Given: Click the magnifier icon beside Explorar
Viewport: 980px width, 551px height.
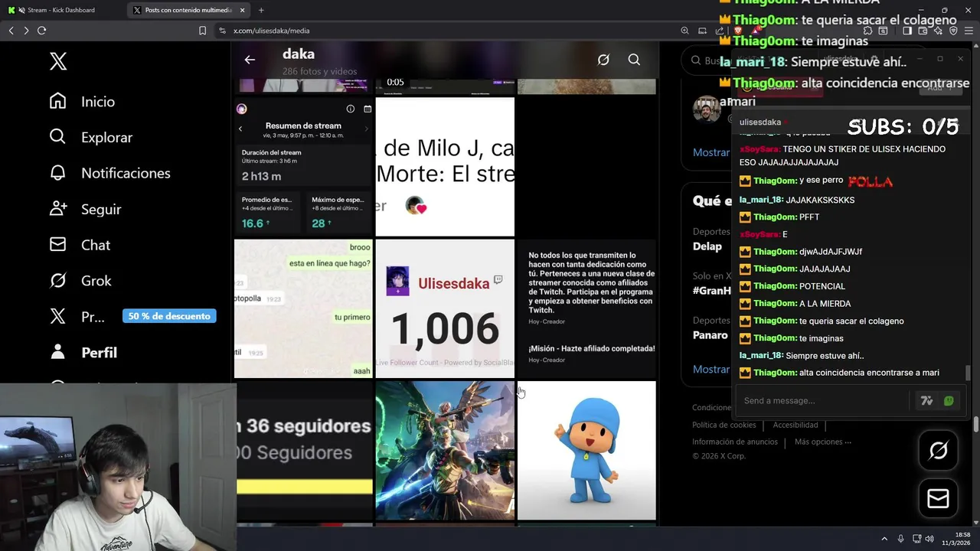Looking at the screenshot, I should click(x=57, y=137).
